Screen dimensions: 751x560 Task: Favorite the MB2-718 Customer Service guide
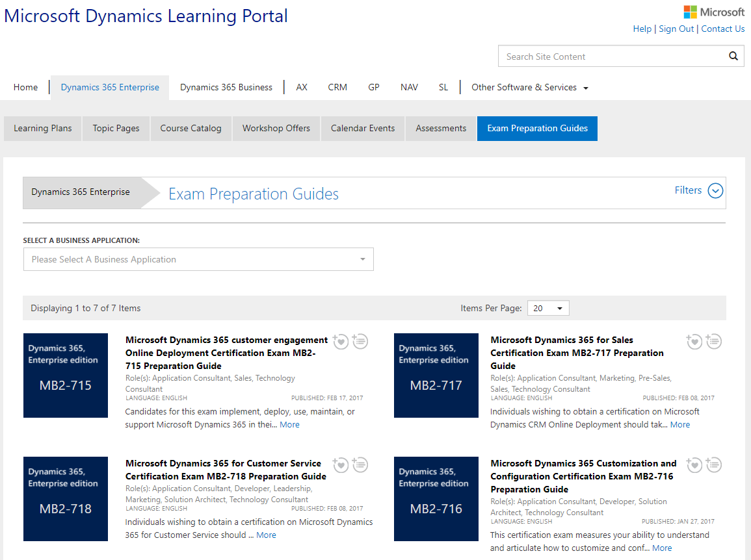click(341, 465)
